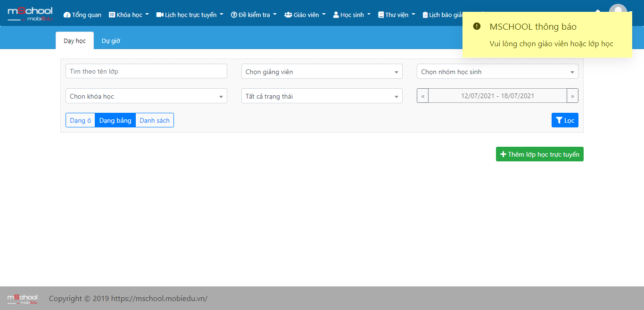Open the Giáo viên menu
The height and width of the screenshot is (310, 644).
pyautogui.click(x=305, y=15)
